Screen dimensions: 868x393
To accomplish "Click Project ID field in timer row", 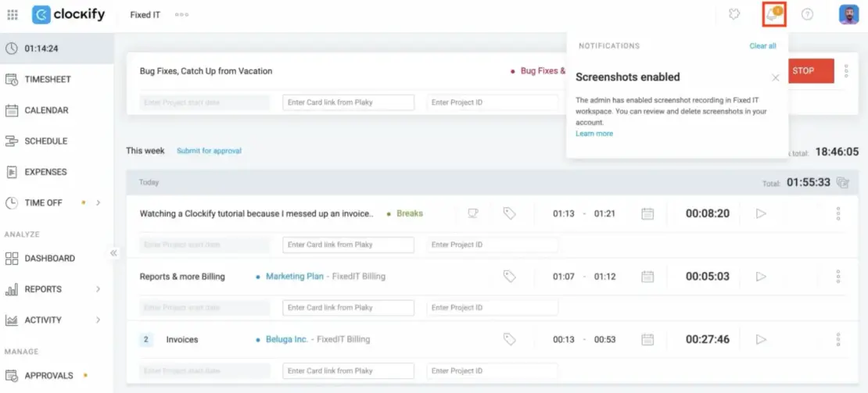I will pos(492,102).
